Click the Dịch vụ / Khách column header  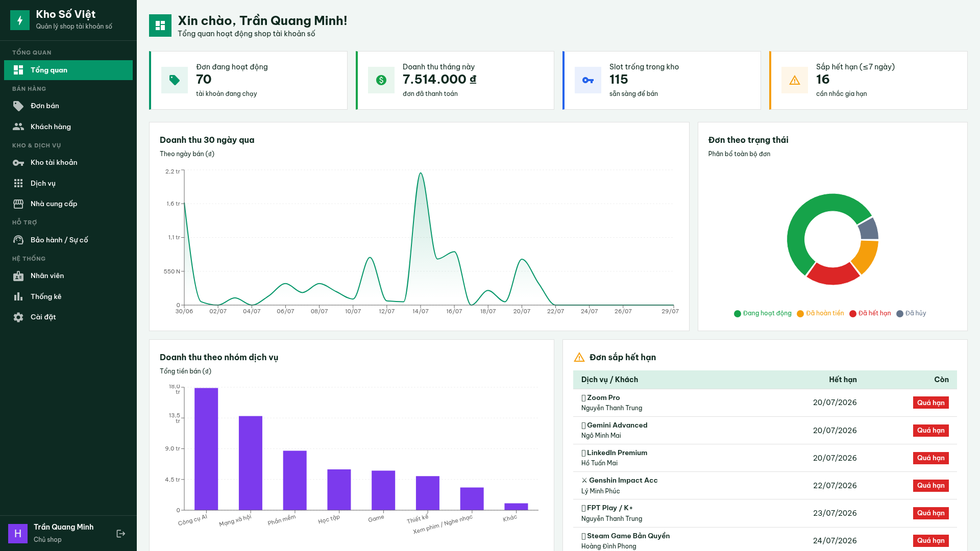click(609, 380)
